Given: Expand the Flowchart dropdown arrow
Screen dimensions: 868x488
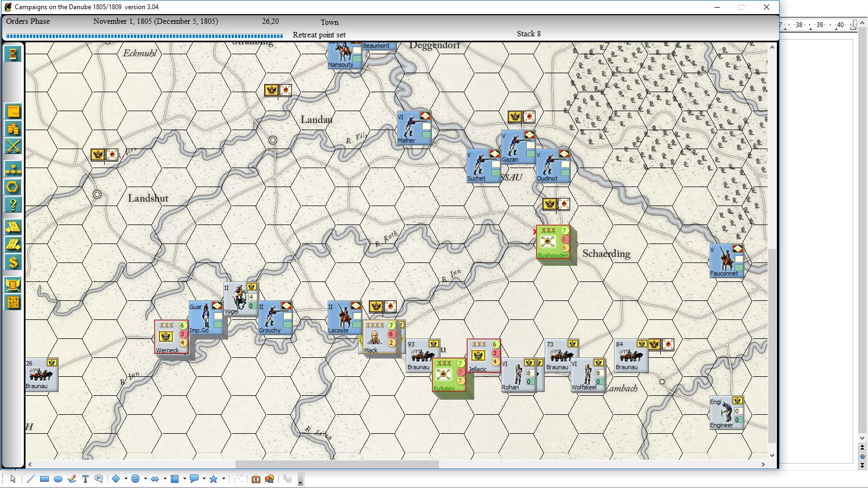Looking at the screenshot, I should click(x=184, y=479).
